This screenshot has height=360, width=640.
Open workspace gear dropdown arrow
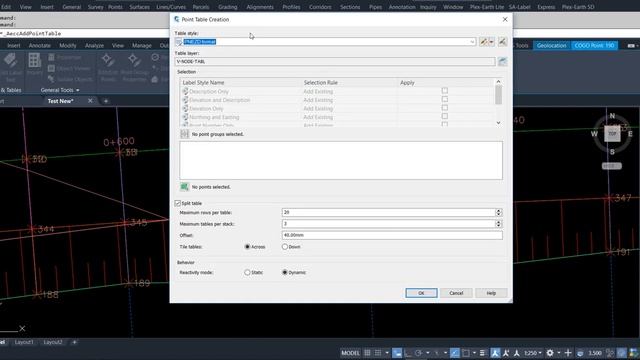(x=559, y=353)
